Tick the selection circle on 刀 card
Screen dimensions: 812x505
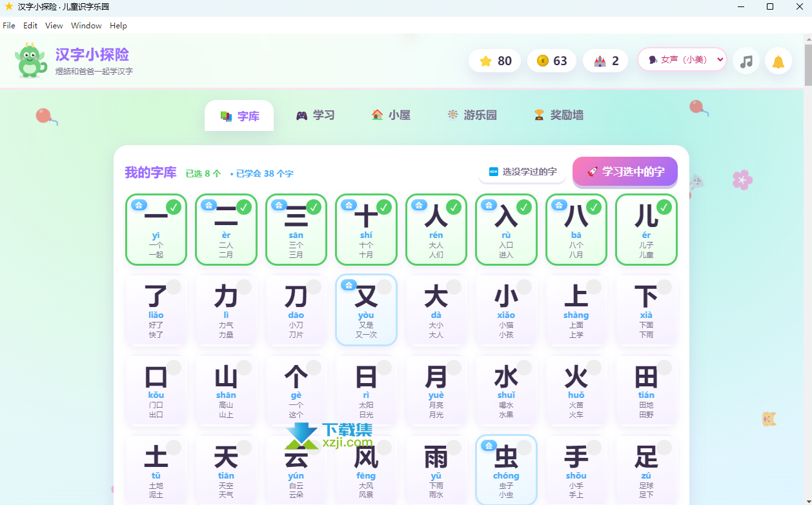pyautogui.click(x=314, y=287)
